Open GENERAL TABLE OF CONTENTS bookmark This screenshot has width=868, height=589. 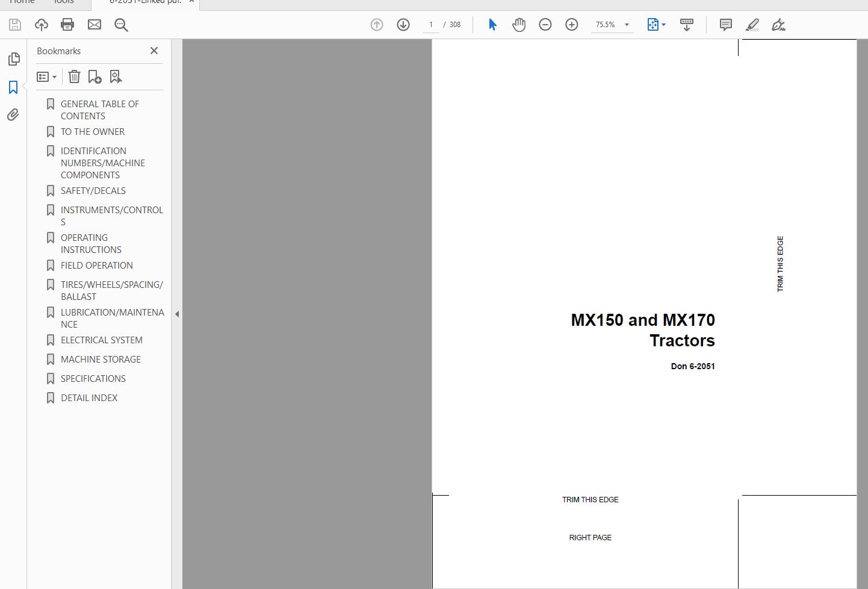pyautogui.click(x=99, y=110)
